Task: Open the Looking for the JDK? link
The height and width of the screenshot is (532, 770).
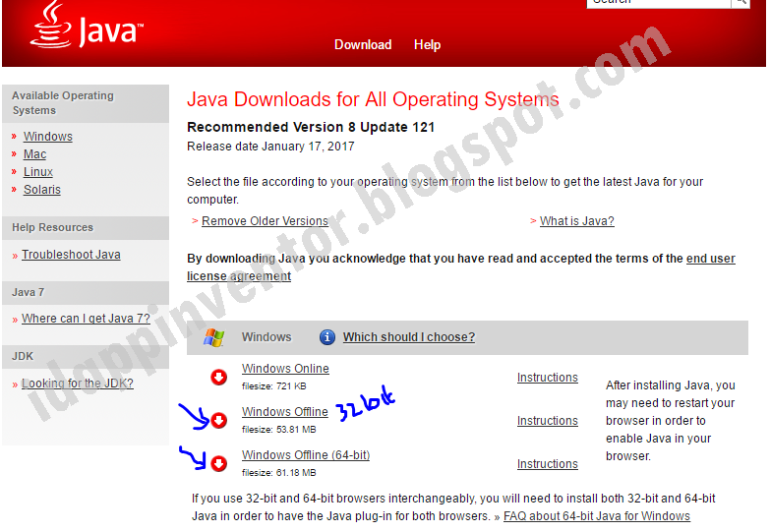Action: pyautogui.click(x=78, y=384)
